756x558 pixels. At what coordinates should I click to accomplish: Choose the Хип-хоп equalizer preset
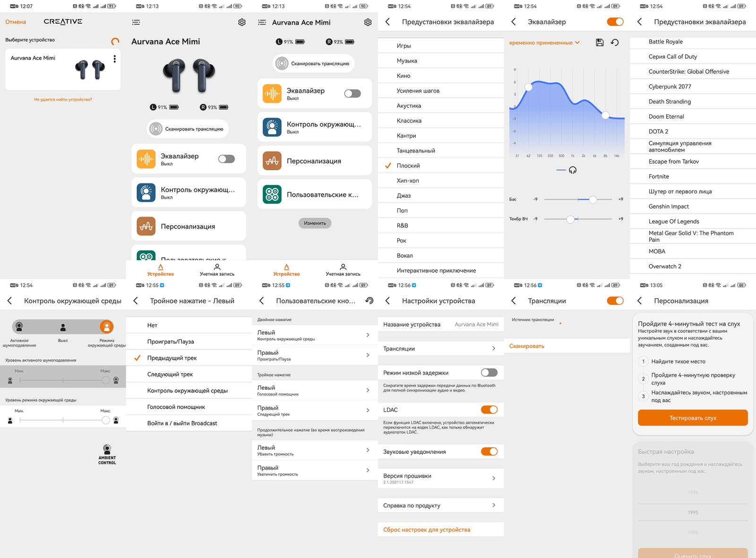coord(408,181)
